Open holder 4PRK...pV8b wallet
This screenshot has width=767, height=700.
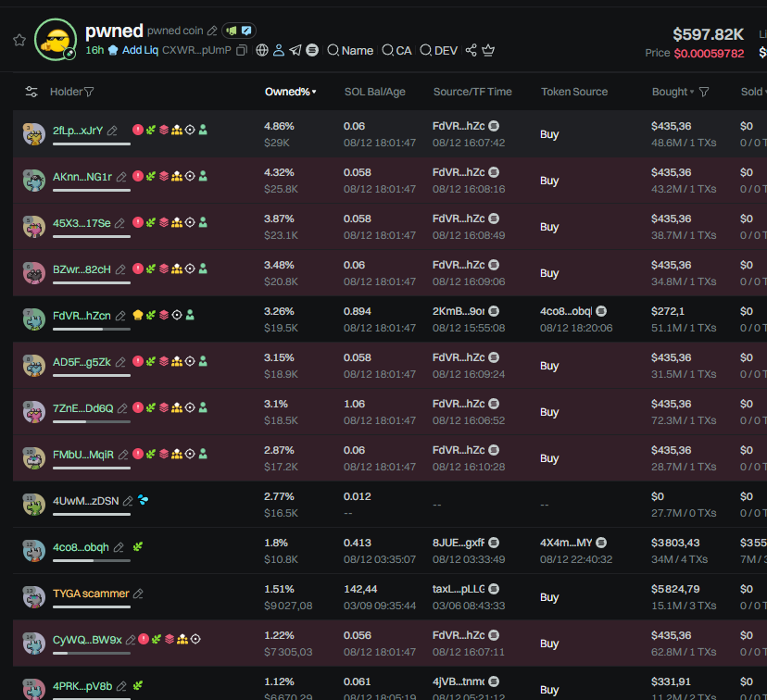[82, 686]
